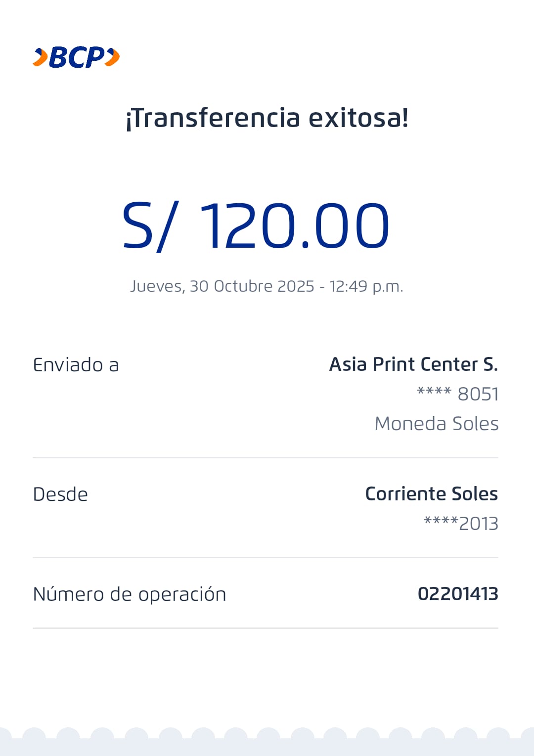Screen dimensions: 534x756
Task: Click the source account ending 2013
Action: pyautogui.click(x=461, y=524)
